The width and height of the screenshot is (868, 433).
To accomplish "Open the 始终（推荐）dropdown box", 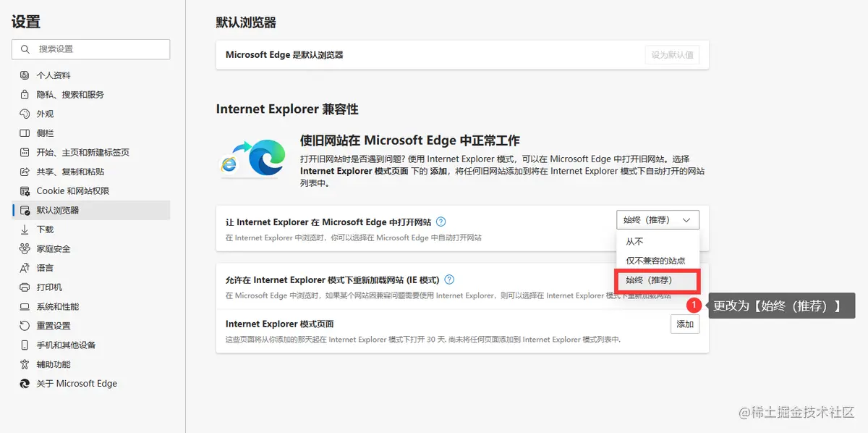I will click(x=658, y=220).
